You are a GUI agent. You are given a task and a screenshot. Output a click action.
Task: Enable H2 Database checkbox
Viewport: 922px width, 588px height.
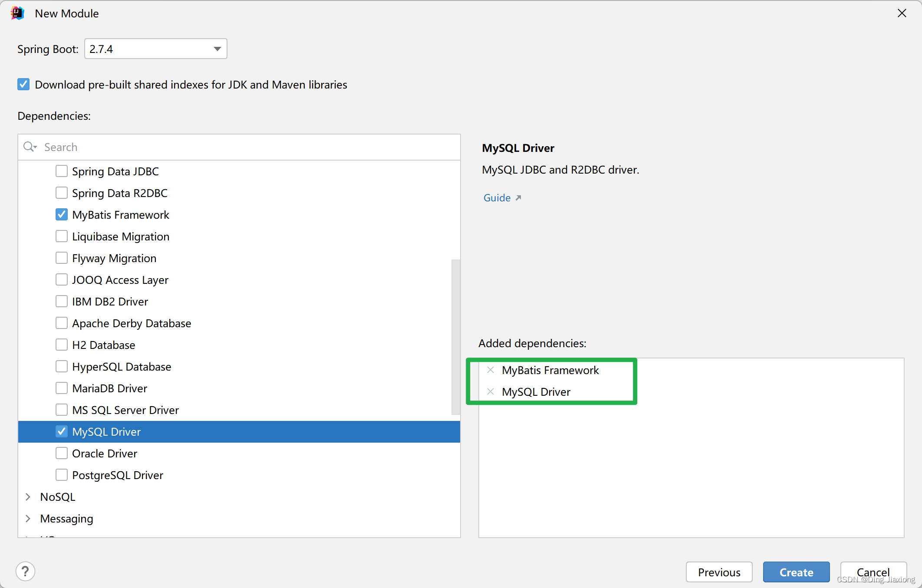coord(62,345)
